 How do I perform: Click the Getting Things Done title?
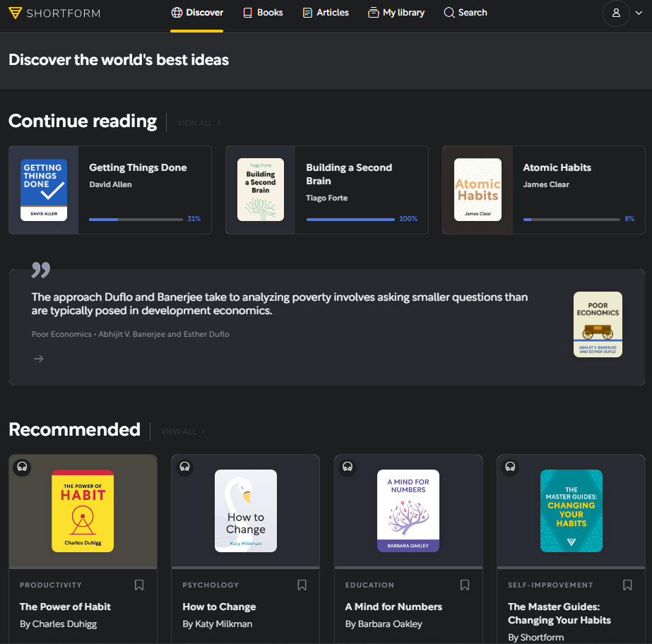tap(138, 167)
